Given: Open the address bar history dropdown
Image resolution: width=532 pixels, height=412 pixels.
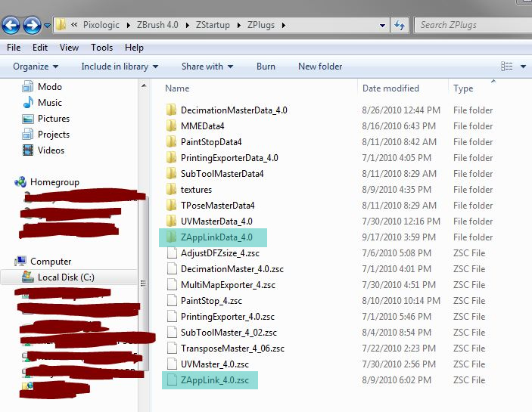Looking at the screenshot, I should point(382,26).
